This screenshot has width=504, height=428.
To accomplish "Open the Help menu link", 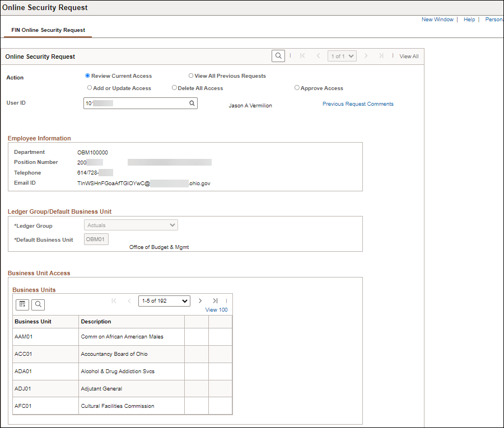I will click(469, 20).
